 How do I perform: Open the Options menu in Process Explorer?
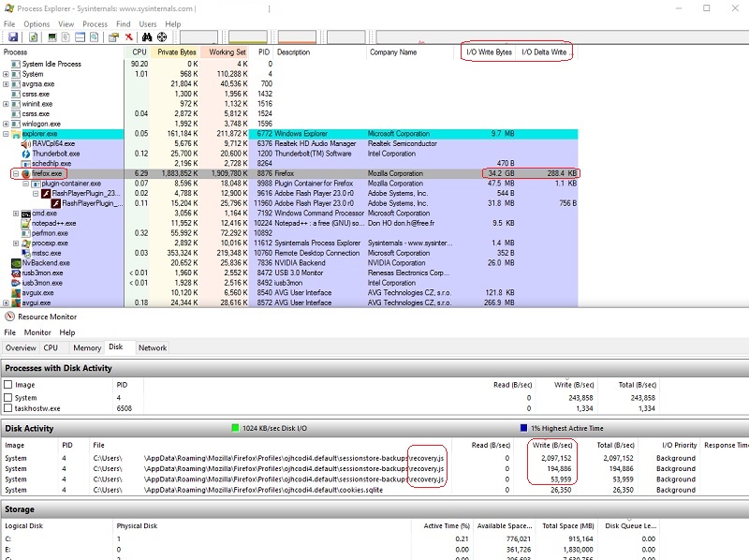(37, 23)
